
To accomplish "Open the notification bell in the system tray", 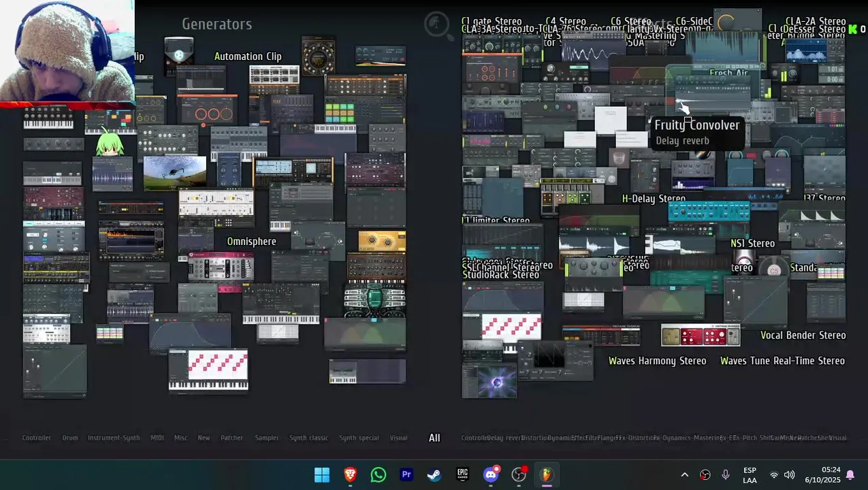I will coord(850,475).
